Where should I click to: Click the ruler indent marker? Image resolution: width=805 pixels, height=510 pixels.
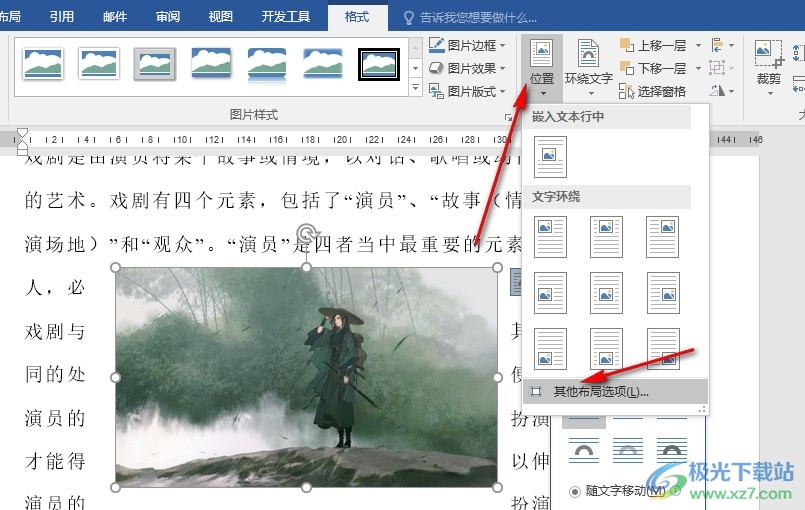(x=22, y=142)
